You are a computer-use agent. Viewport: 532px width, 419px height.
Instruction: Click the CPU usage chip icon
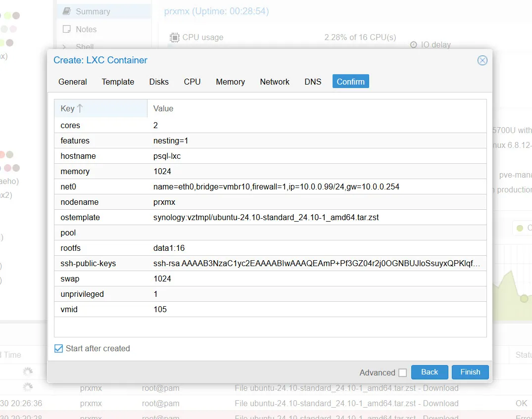(174, 37)
